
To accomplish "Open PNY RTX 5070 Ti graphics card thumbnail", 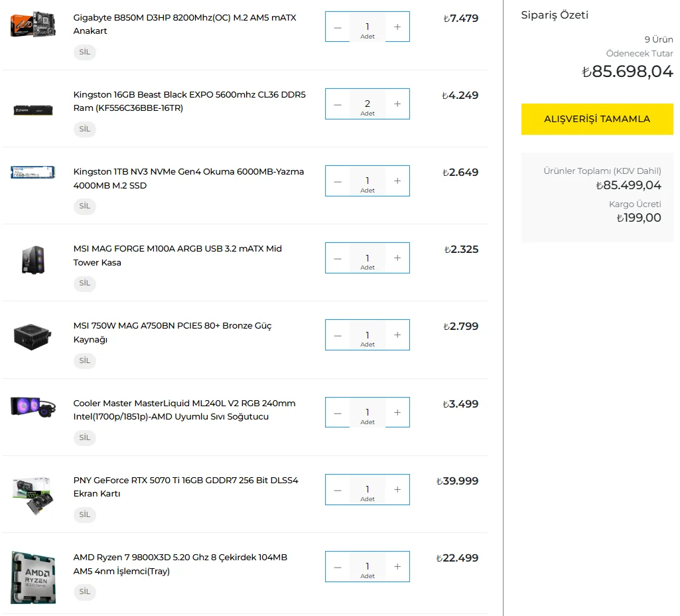I will [x=33, y=497].
